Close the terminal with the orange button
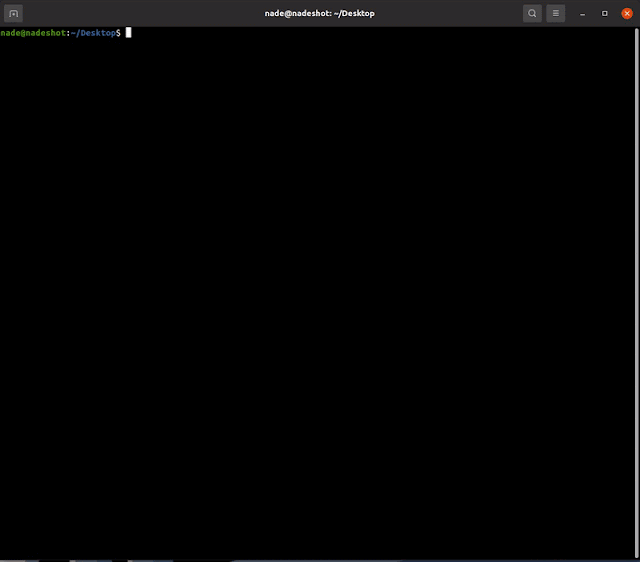 coord(627,13)
